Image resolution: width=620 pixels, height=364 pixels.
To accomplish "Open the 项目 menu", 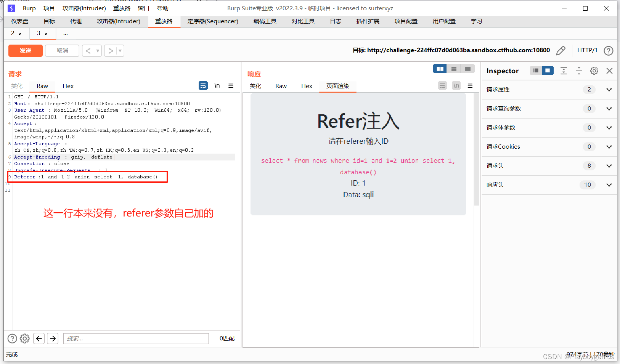I will (49, 8).
